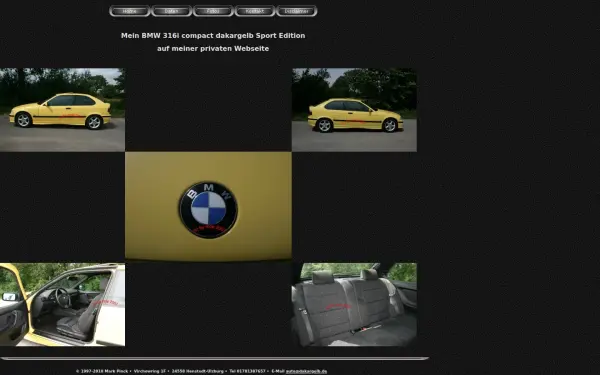Open the Disclaimer navigation button
600x375 pixels.
pos(297,11)
